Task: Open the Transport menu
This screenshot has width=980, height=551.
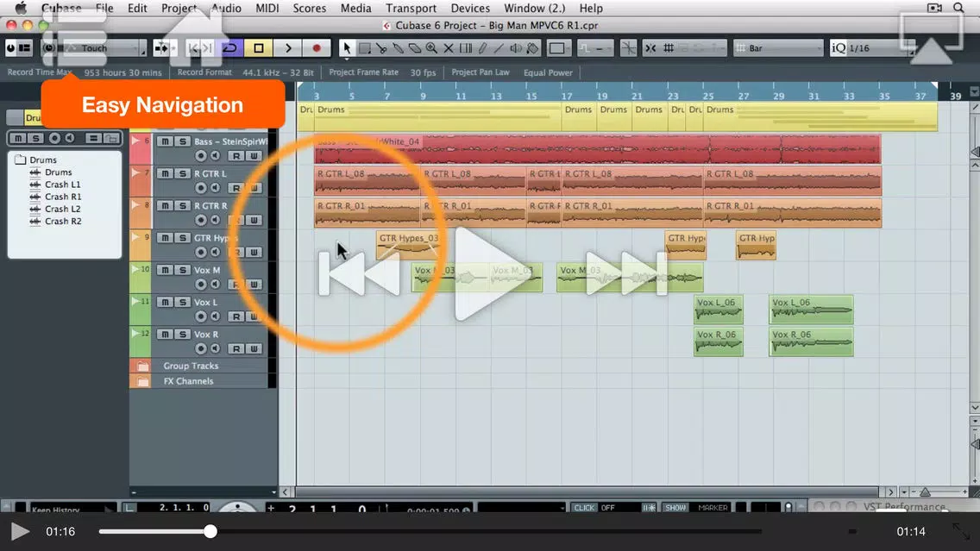Action: click(x=411, y=8)
